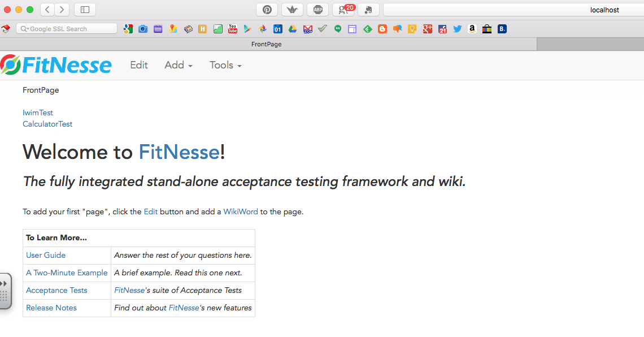This screenshot has width=644, height=337.
Task: Open the YouTube bookmark icon
Action: tap(233, 29)
